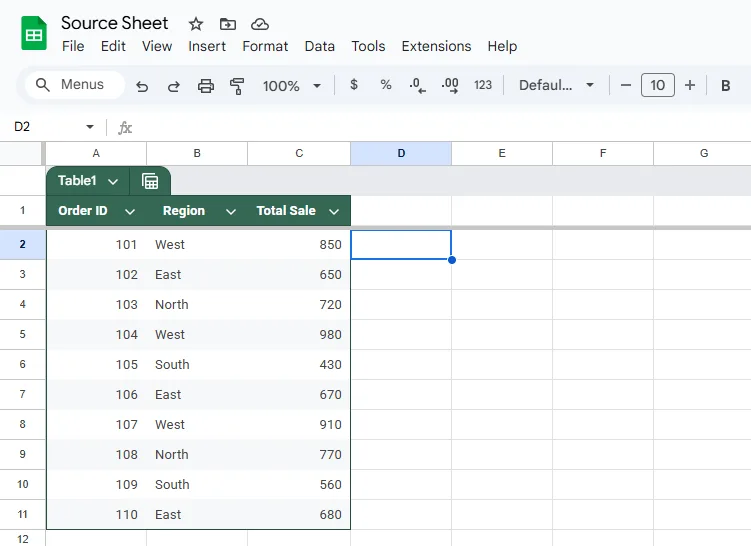The height and width of the screenshot is (546, 751).
Task: Check the cloud save status icon
Action: [260, 23]
